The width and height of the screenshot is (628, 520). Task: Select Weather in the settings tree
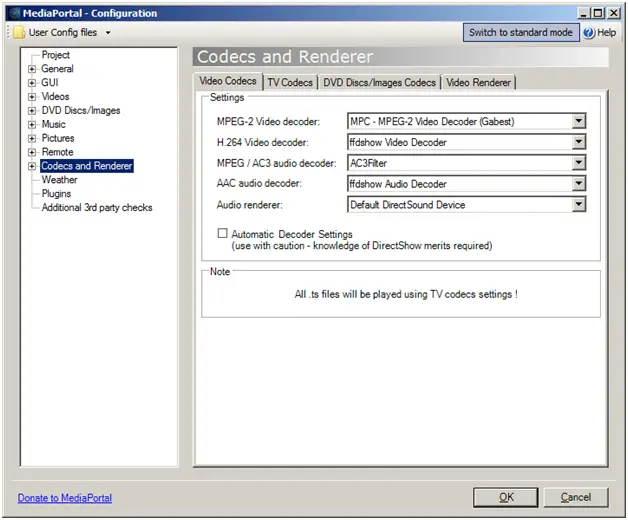(x=59, y=180)
